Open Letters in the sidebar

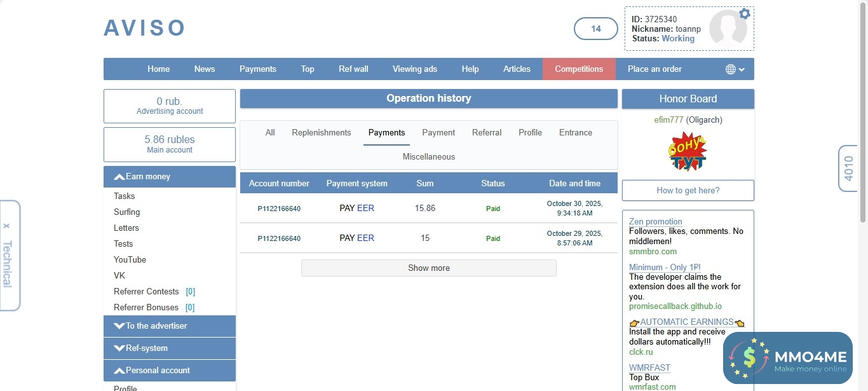click(x=126, y=228)
